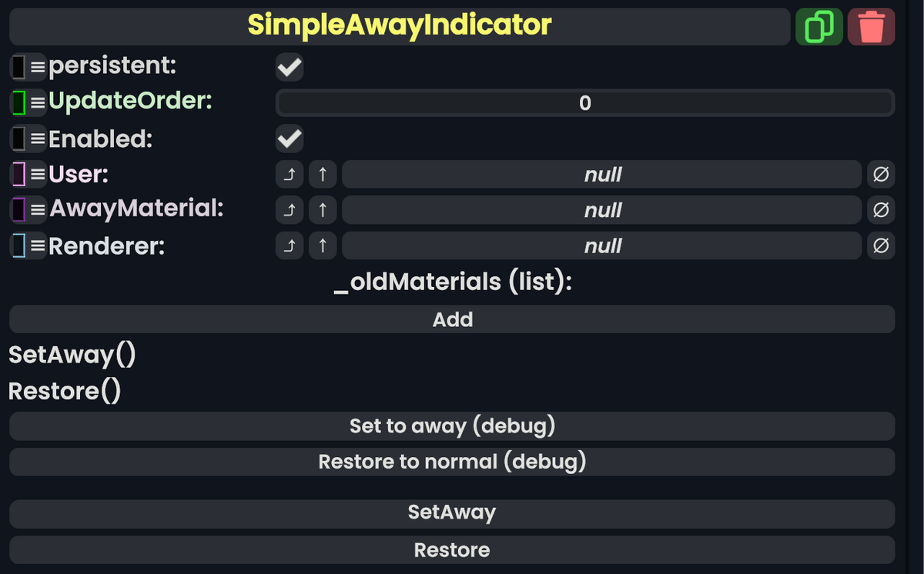Clear the Renderer reference with the Ø button
924x574 pixels.
click(x=880, y=245)
